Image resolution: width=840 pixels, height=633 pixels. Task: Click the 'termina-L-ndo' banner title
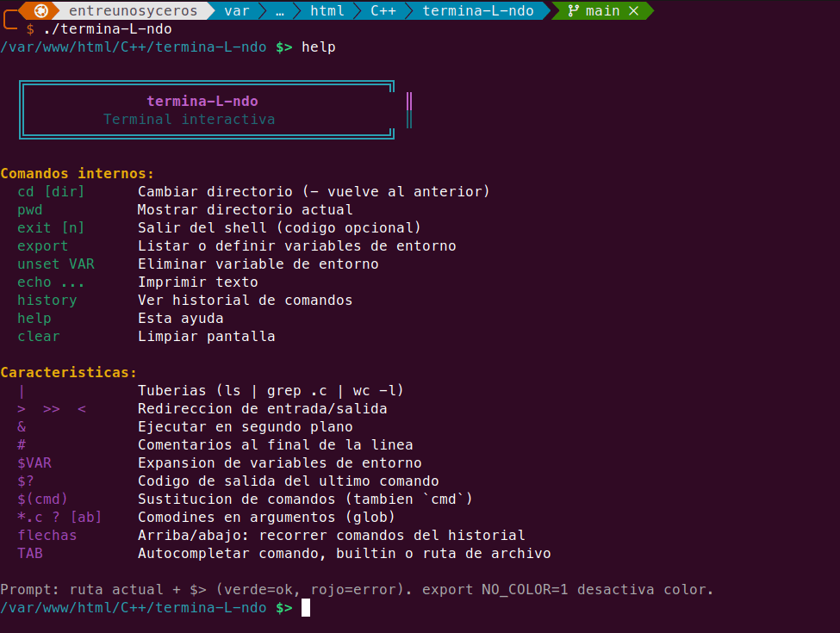tap(202, 102)
